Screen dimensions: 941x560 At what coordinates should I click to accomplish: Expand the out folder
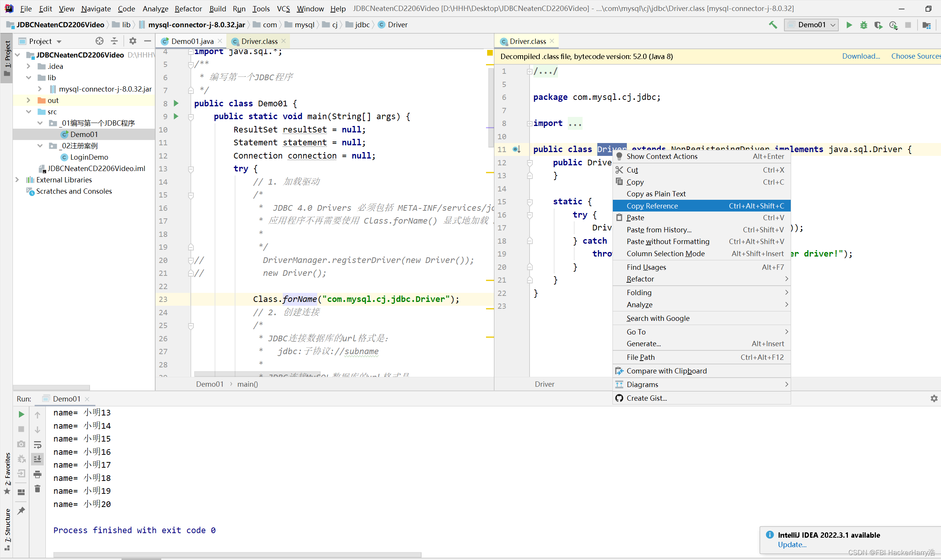pyautogui.click(x=28, y=100)
